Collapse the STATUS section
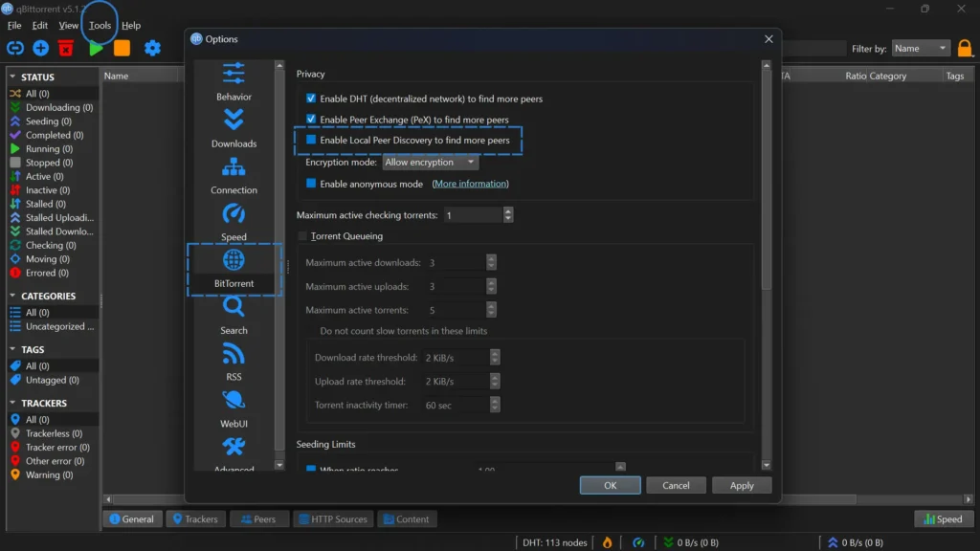The height and width of the screenshot is (551, 980). pos(12,77)
